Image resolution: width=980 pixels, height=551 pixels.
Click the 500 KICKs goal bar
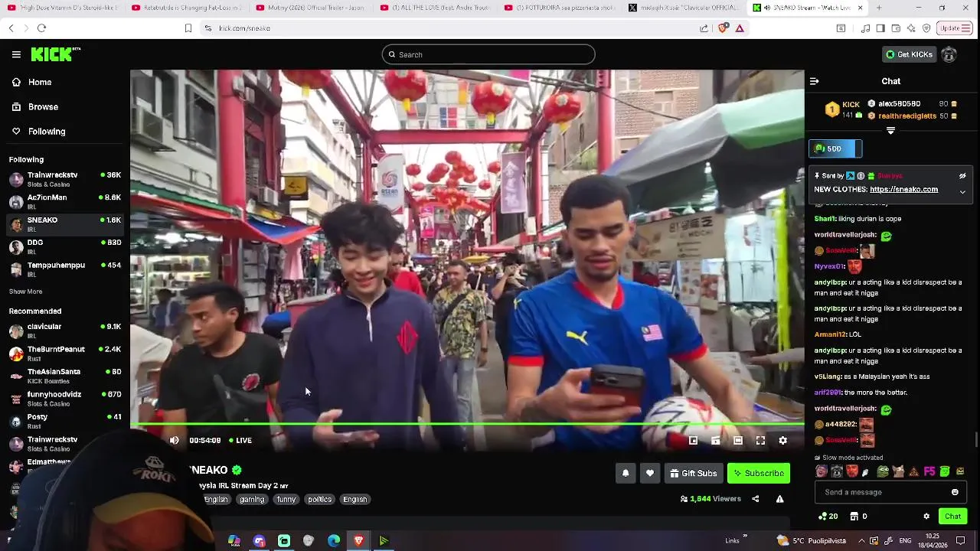(x=835, y=148)
